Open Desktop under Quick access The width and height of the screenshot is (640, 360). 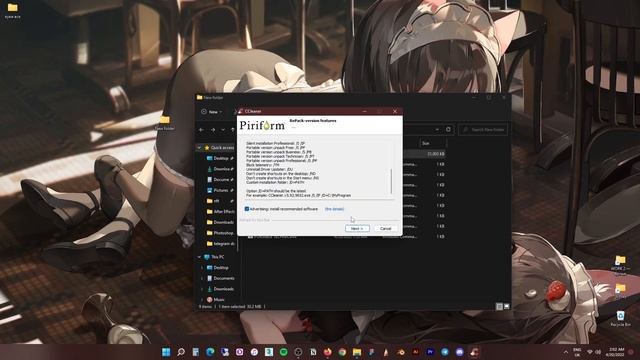click(221, 158)
